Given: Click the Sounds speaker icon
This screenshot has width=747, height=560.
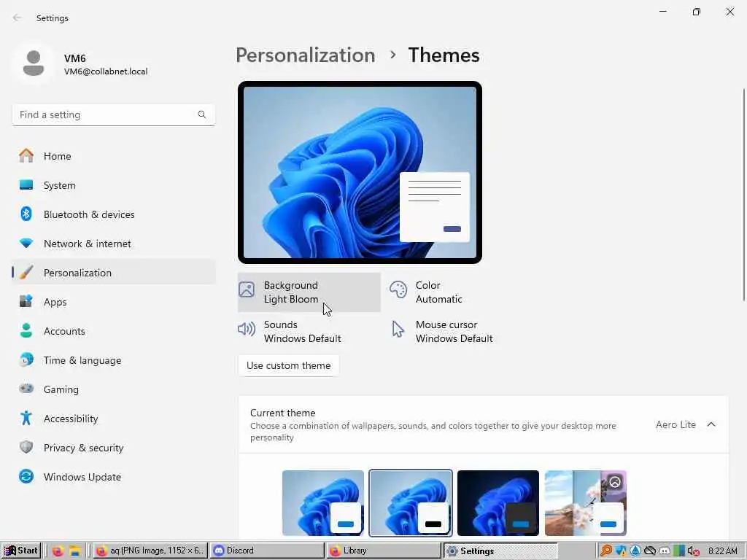Looking at the screenshot, I should (247, 329).
